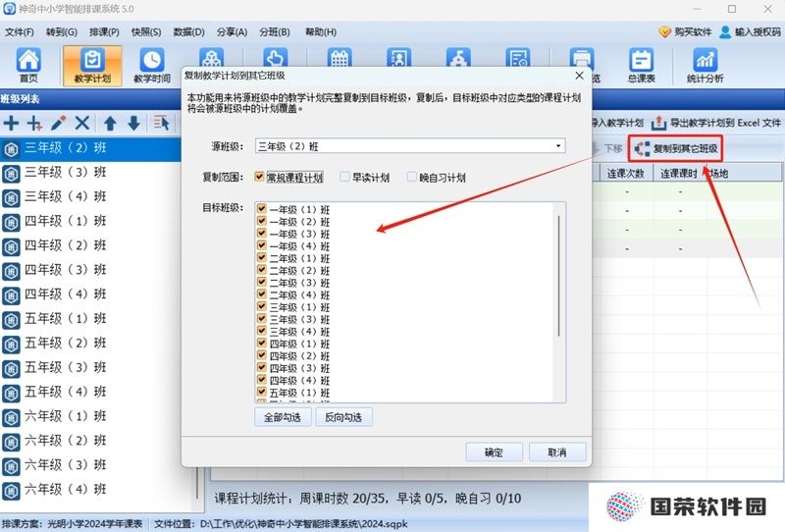The image size is (785, 532).
Task: Click the 复制到其它班级 toolbar button
Action: (x=675, y=149)
